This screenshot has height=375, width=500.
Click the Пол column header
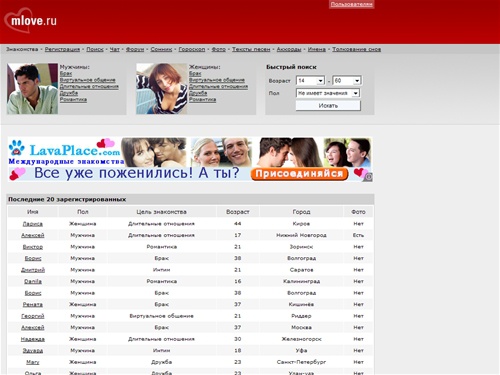pos(83,212)
